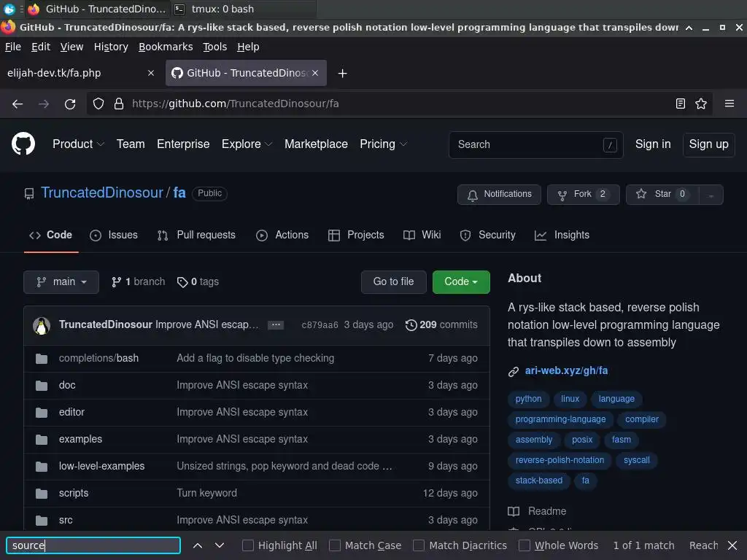Open the History menu
The image size is (747, 560).
(x=111, y=47)
